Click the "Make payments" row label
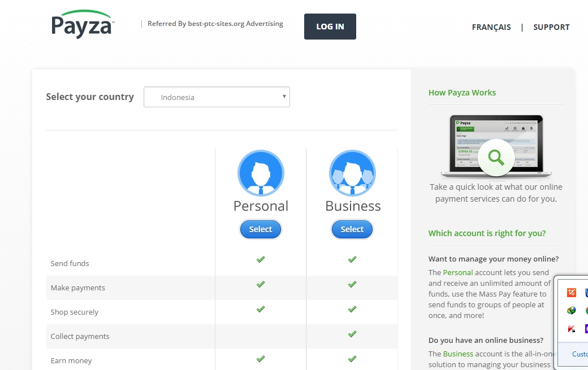The width and height of the screenshot is (588, 370). pos(77,288)
